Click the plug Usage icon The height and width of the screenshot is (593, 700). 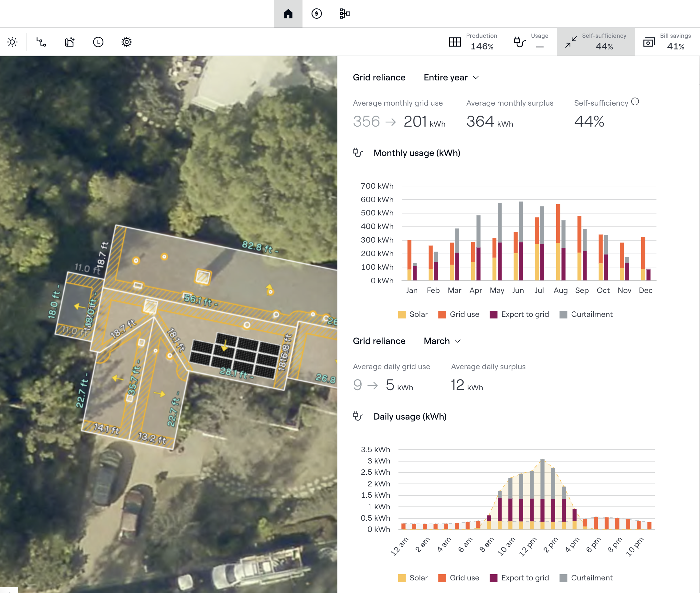(520, 42)
